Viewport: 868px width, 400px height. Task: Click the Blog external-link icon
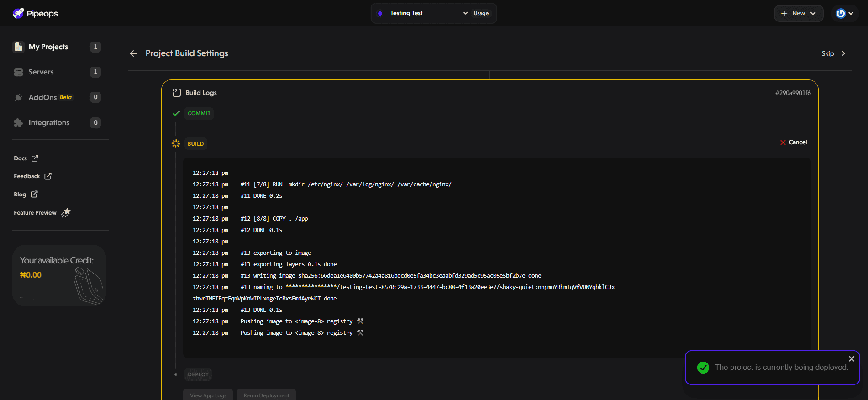pos(34,194)
